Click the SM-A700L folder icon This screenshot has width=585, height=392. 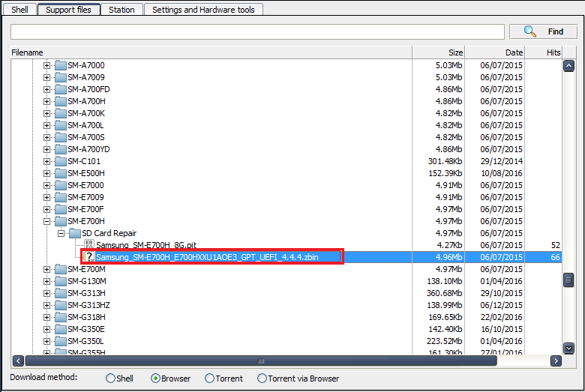click(61, 125)
